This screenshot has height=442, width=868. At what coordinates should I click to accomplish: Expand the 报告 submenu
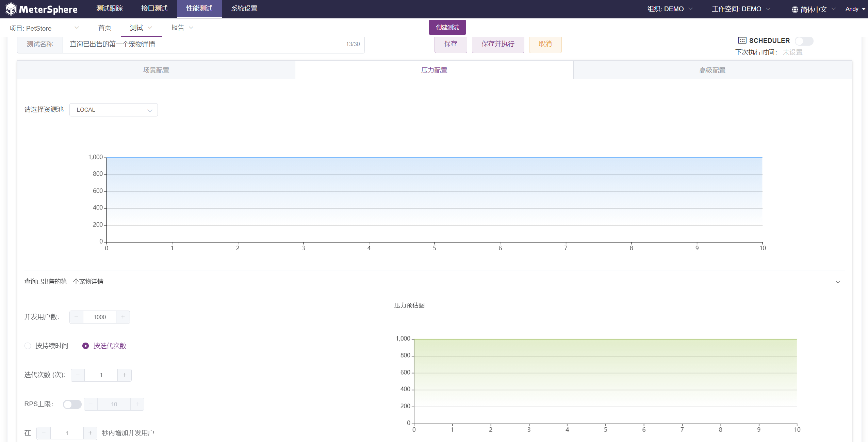(182, 28)
